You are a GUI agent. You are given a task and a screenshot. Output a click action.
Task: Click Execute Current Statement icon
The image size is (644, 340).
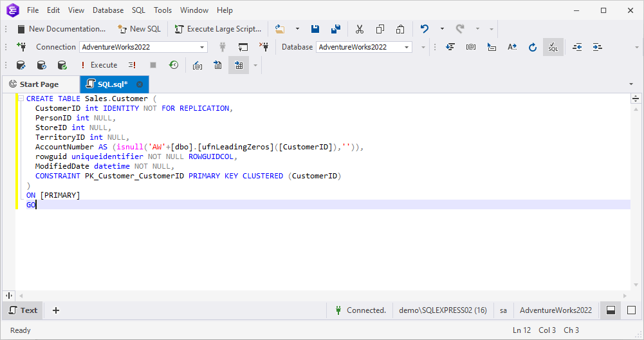(132, 65)
